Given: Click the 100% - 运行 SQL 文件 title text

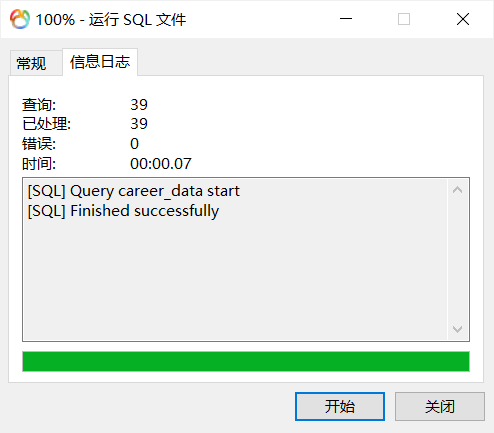Looking at the screenshot, I should (111, 19).
